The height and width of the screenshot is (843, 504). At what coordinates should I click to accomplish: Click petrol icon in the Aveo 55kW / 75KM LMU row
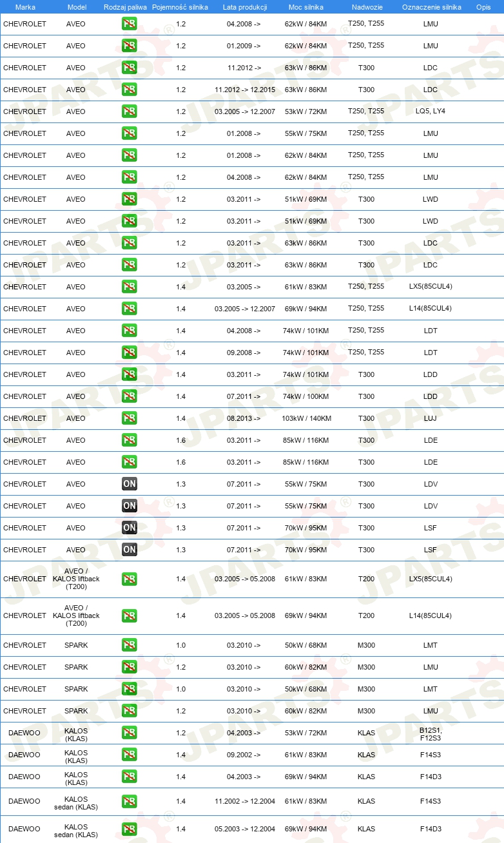coord(130,133)
